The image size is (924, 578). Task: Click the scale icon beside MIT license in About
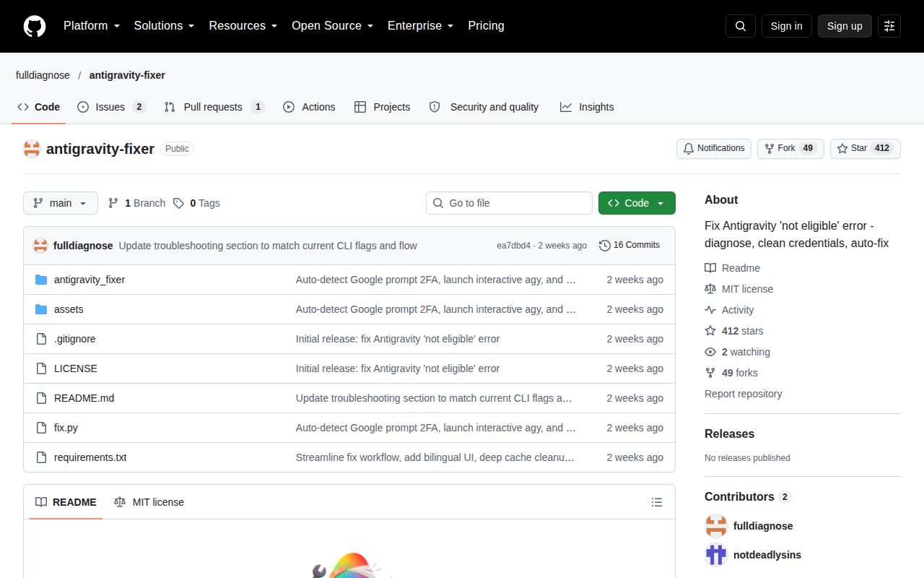click(710, 289)
